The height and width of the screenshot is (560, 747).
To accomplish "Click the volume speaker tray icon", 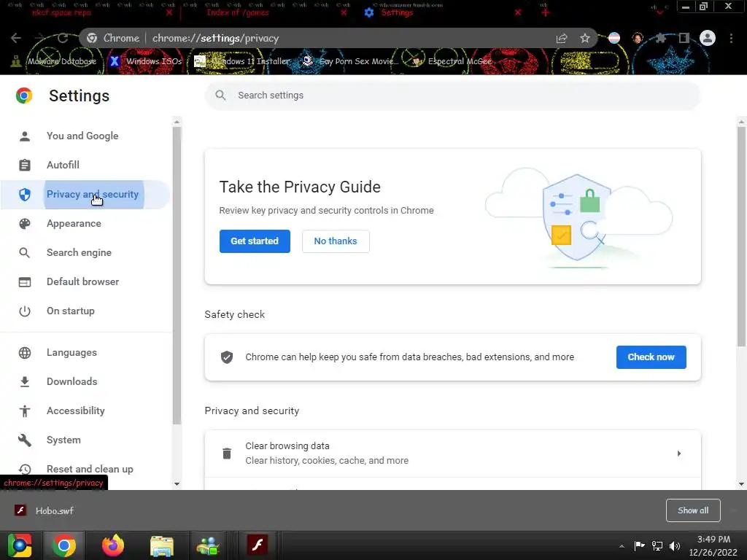I will 675,545.
